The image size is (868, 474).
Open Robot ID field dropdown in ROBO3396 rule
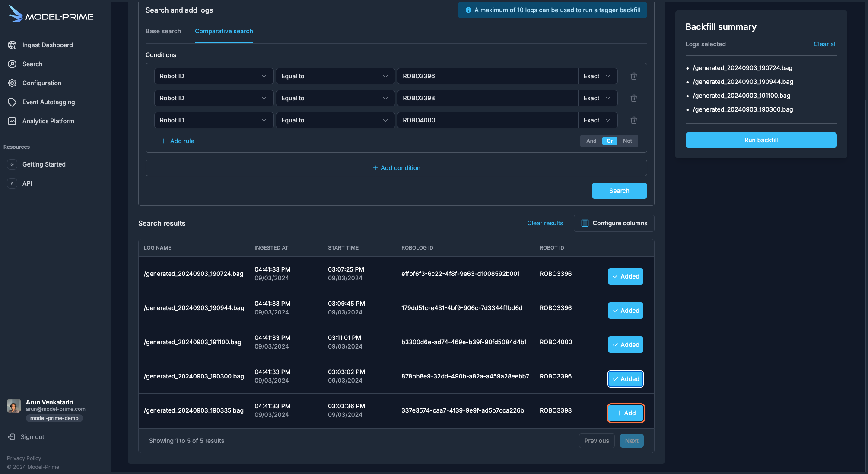(214, 76)
